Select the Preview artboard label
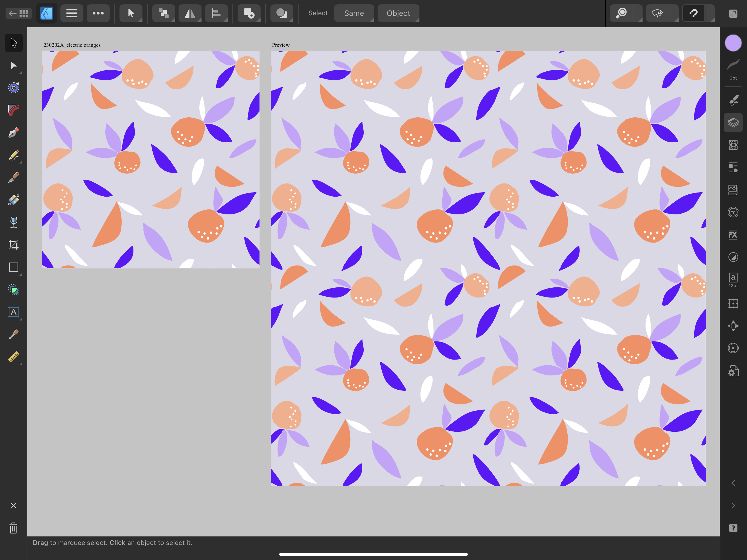This screenshot has width=747, height=560. pos(281,45)
